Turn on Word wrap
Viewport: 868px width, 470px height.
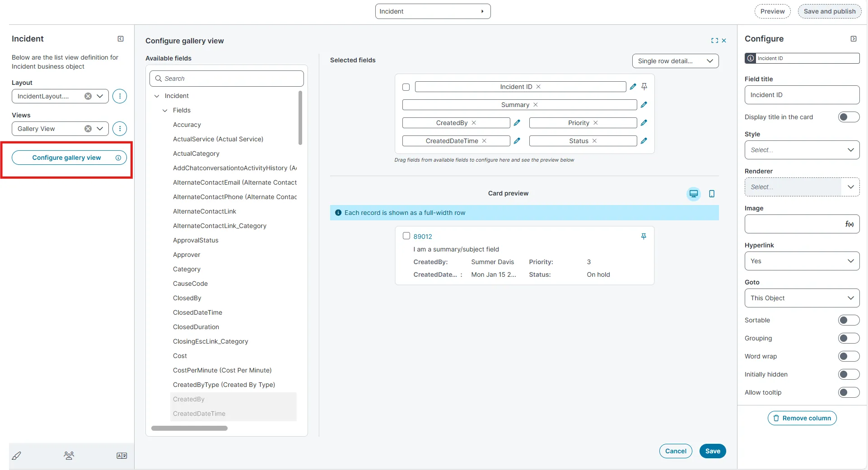(x=849, y=356)
